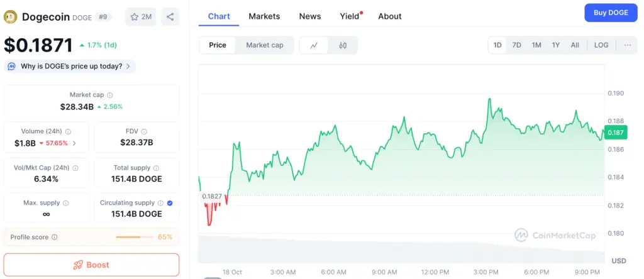Select the Market cap chart toggle
Image resolution: width=644 pixels, height=279 pixels.
pyautogui.click(x=264, y=45)
